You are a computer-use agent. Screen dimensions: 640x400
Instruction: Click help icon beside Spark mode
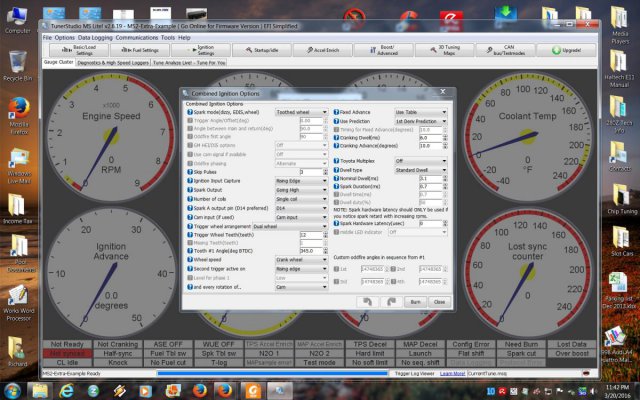(189, 112)
